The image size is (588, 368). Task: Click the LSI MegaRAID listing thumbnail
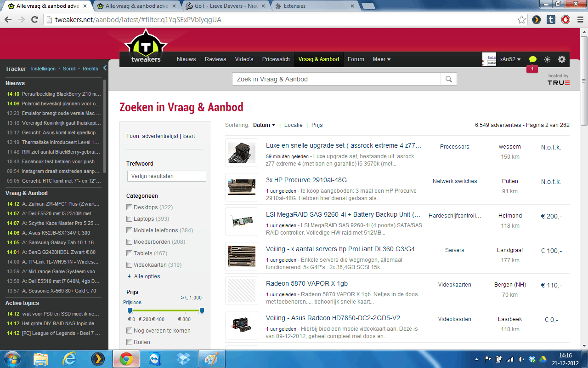click(242, 222)
